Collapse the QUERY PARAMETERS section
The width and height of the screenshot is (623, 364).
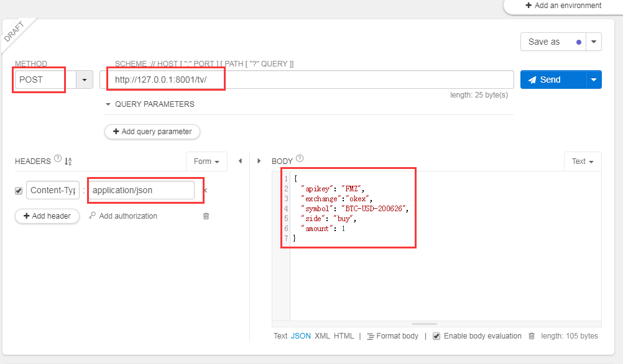tap(108, 104)
